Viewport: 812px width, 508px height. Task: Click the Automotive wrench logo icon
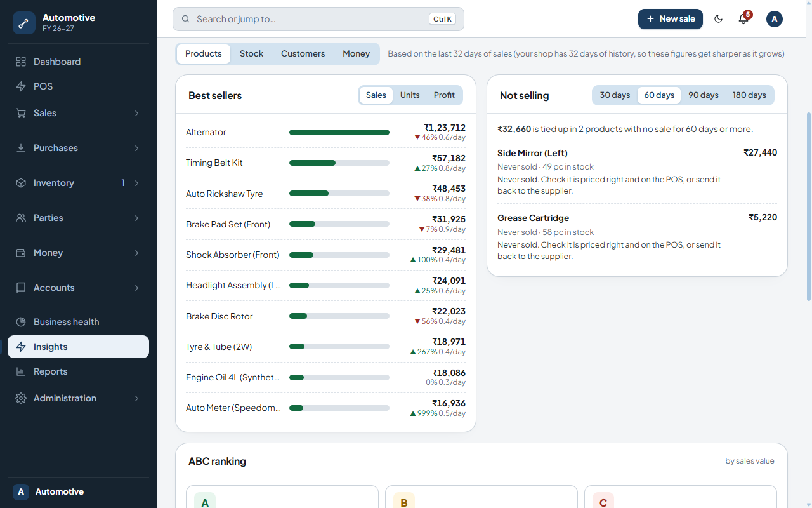(24, 23)
